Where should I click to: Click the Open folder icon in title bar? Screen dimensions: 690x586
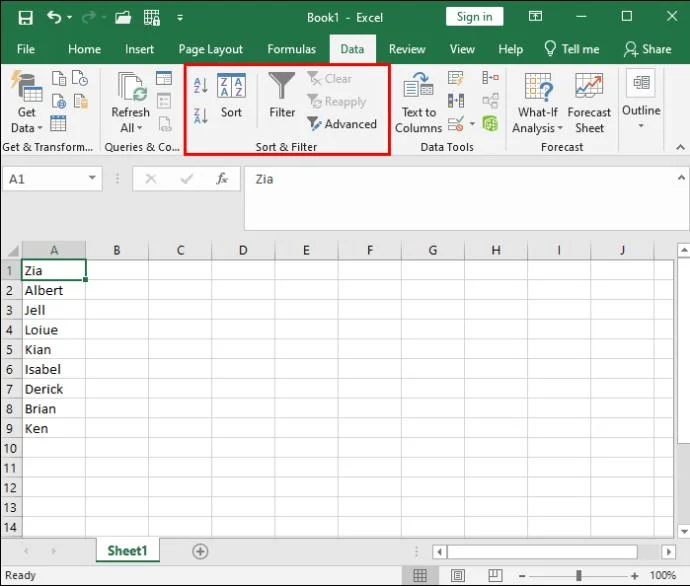click(x=123, y=18)
